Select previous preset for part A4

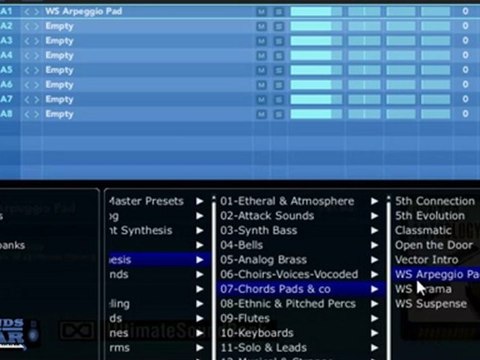click(27, 56)
